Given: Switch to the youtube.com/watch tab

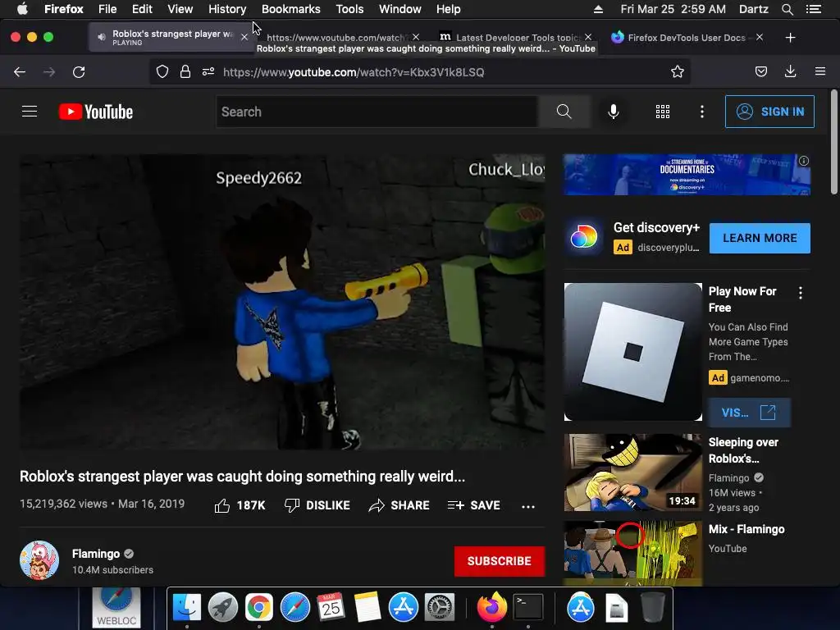Looking at the screenshot, I should click(337, 38).
